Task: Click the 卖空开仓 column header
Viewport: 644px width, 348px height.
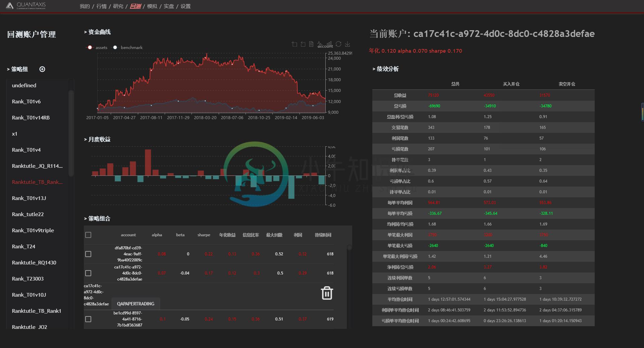Action: pos(567,84)
